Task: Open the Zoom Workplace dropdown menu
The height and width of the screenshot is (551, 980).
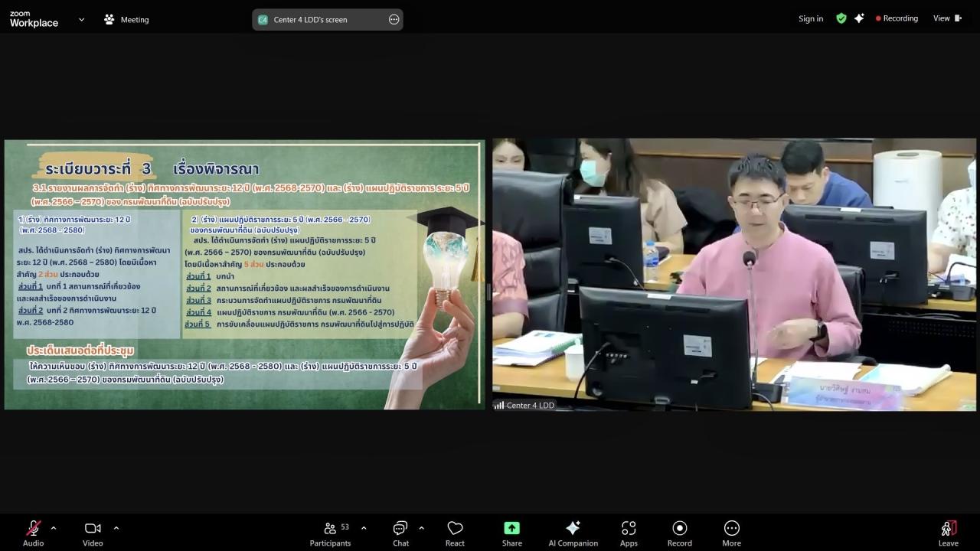Action: (x=81, y=20)
